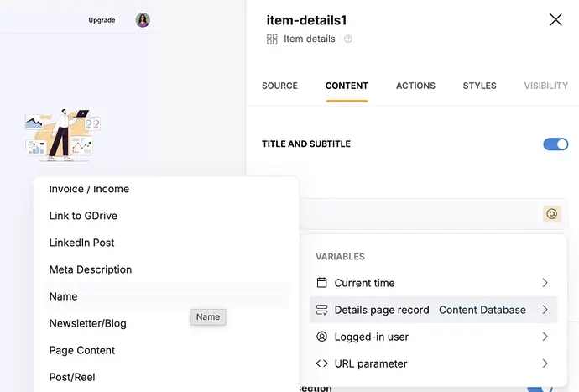579x392 pixels.
Task: Click the Details page record icon
Action: pyautogui.click(x=321, y=310)
